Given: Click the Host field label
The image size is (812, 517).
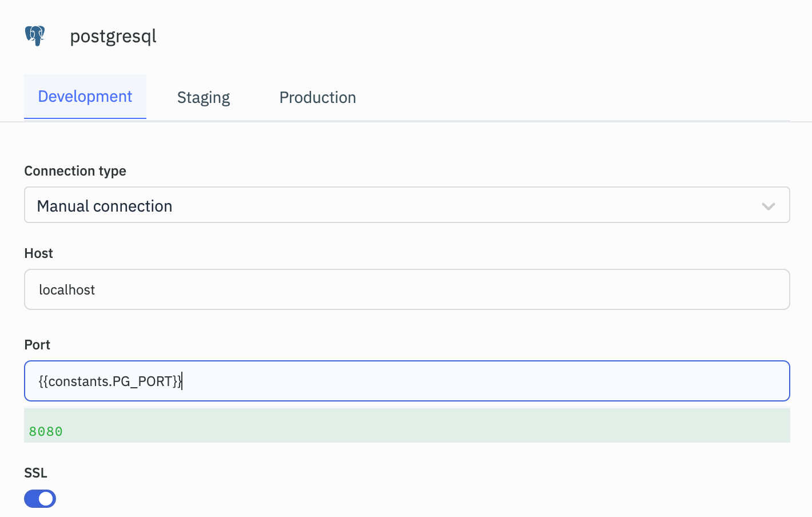Looking at the screenshot, I should (x=38, y=253).
